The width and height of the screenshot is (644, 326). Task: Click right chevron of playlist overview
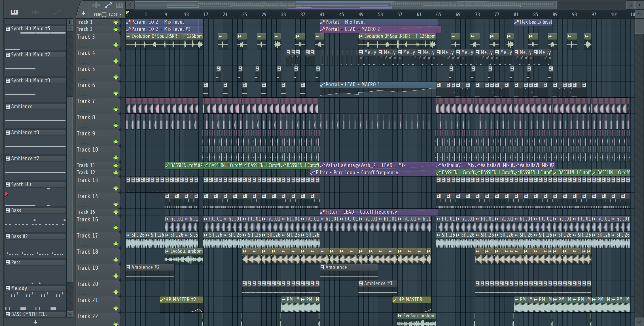[x=630, y=5]
